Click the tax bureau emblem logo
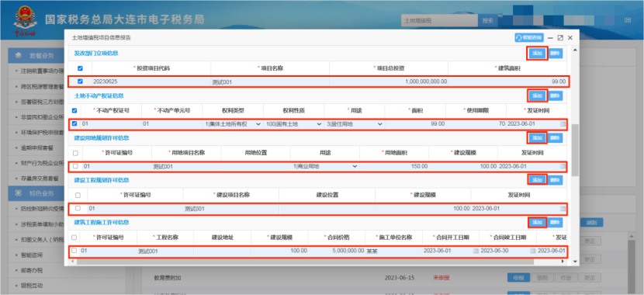Image resolution: width=644 pixels, height=295 pixels. click(25, 19)
